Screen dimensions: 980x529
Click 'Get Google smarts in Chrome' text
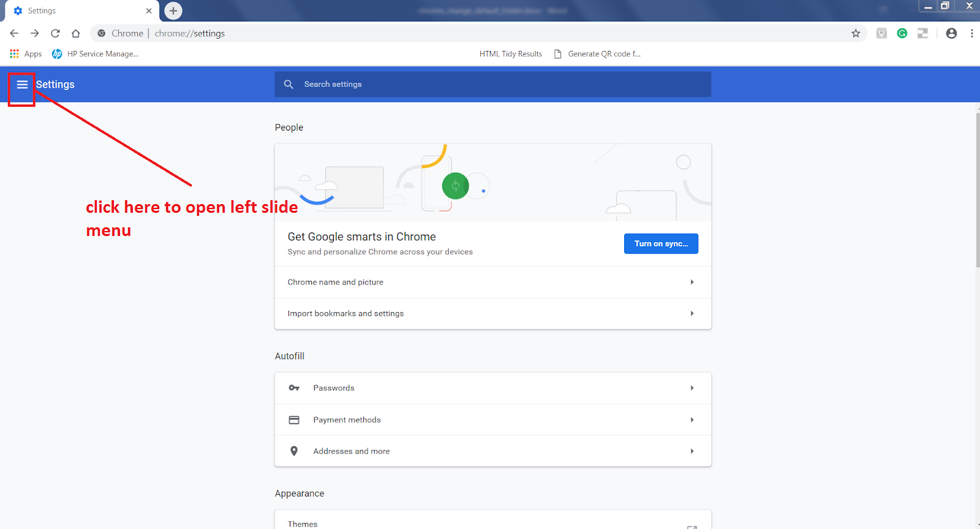tap(362, 237)
